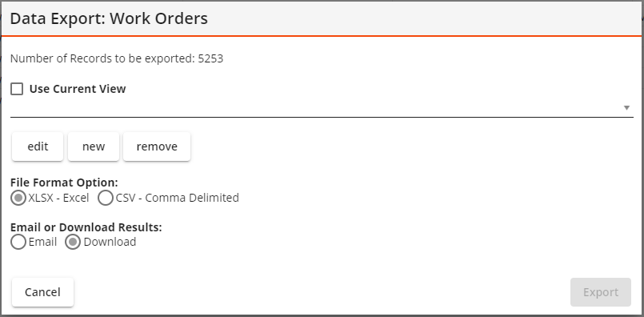644x317 pixels.
Task: Click the 'Email' option label
Action: [42, 242]
